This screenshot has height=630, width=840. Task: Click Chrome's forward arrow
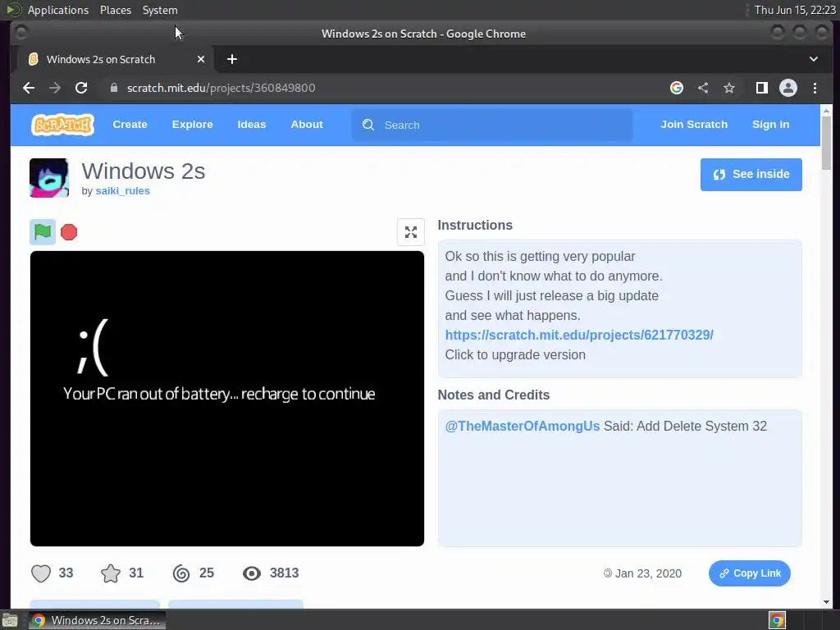[55, 88]
